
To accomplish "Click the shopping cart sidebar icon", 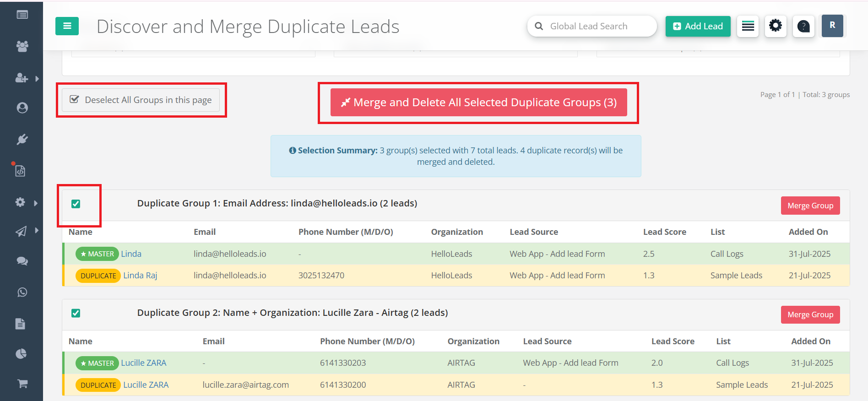I will pos(22,384).
